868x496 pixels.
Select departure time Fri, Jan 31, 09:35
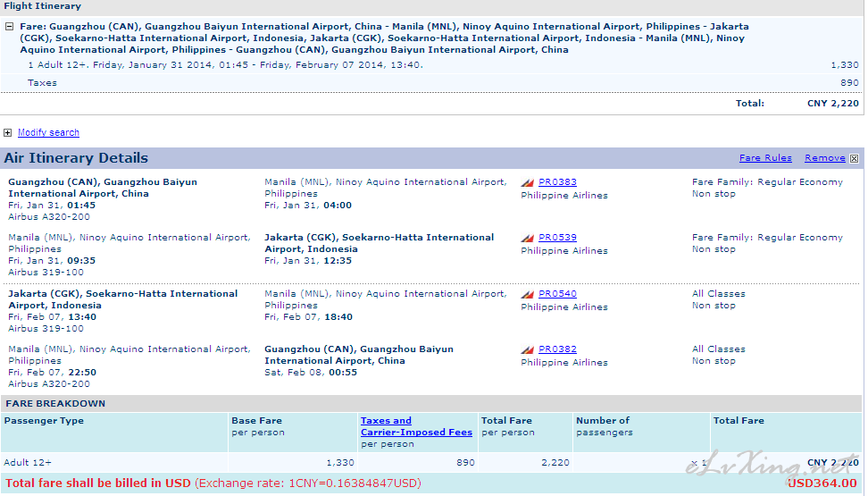coord(52,260)
